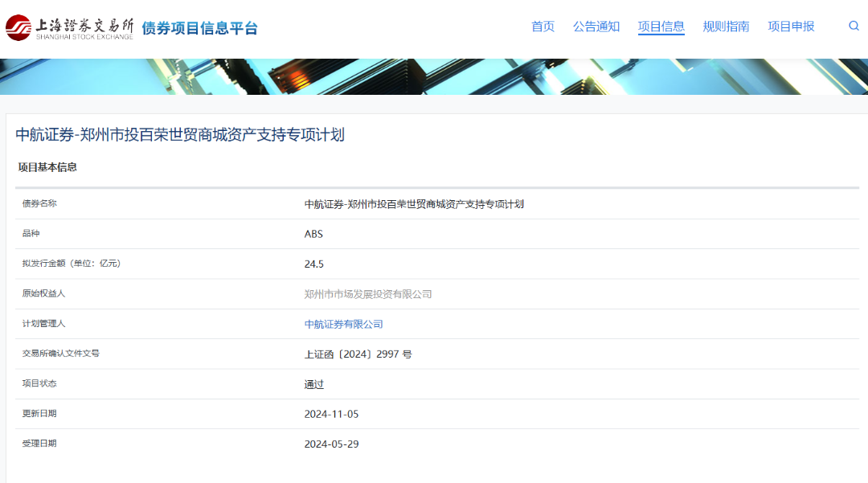The image size is (868, 483).
Task: Click the 通过 project status
Action: tap(313, 384)
